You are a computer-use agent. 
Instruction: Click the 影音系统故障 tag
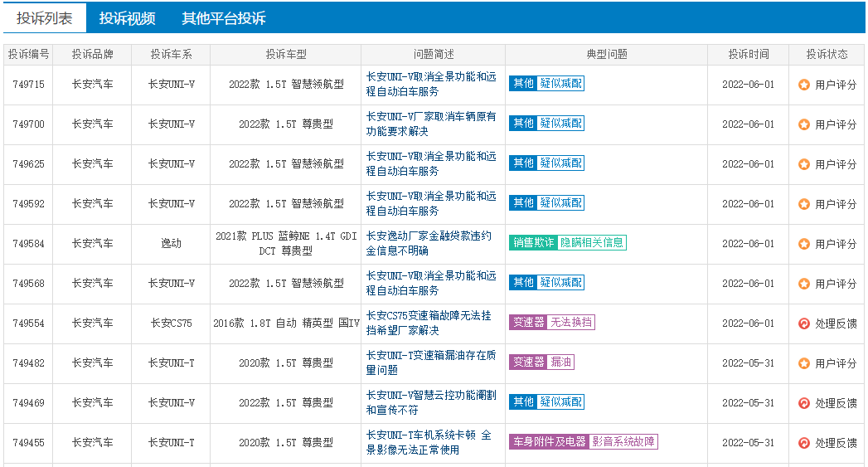[623, 442]
